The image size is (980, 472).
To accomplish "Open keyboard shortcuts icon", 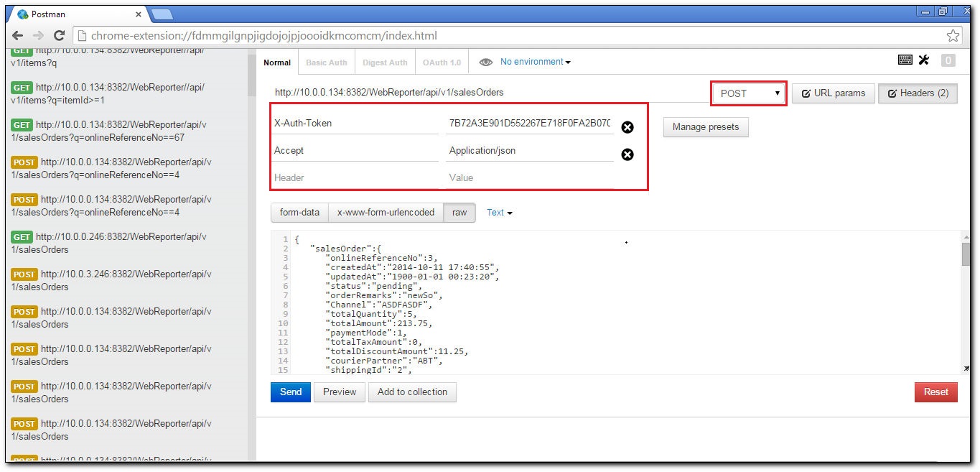I will tap(905, 60).
